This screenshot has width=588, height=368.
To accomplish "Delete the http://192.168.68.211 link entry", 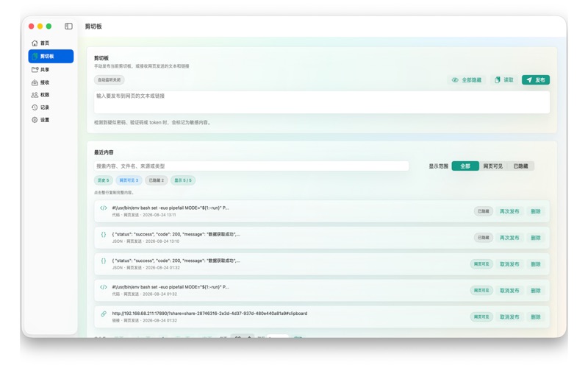I will point(536,317).
